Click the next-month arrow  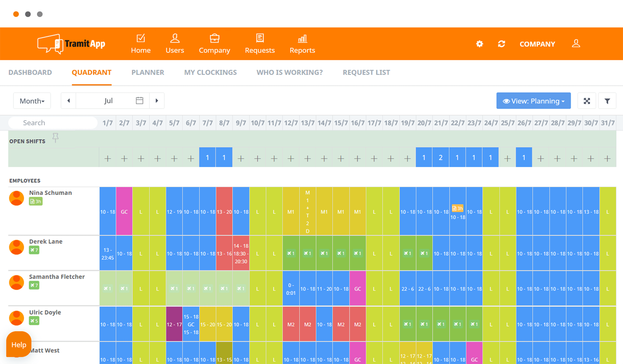click(x=157, y=101)
